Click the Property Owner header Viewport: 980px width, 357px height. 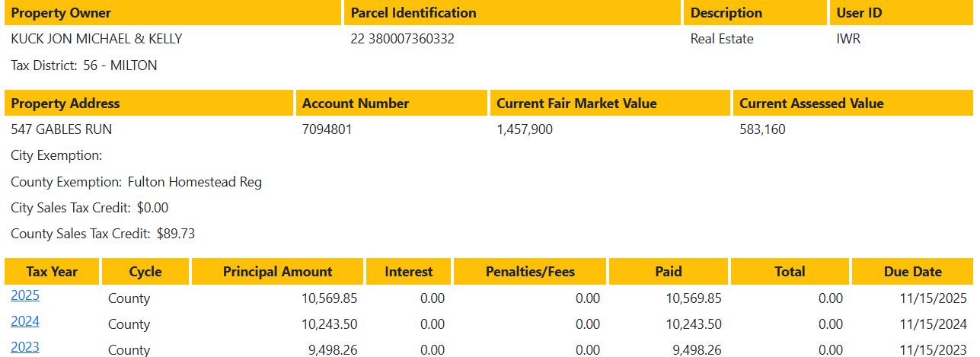tap(61, 13)
